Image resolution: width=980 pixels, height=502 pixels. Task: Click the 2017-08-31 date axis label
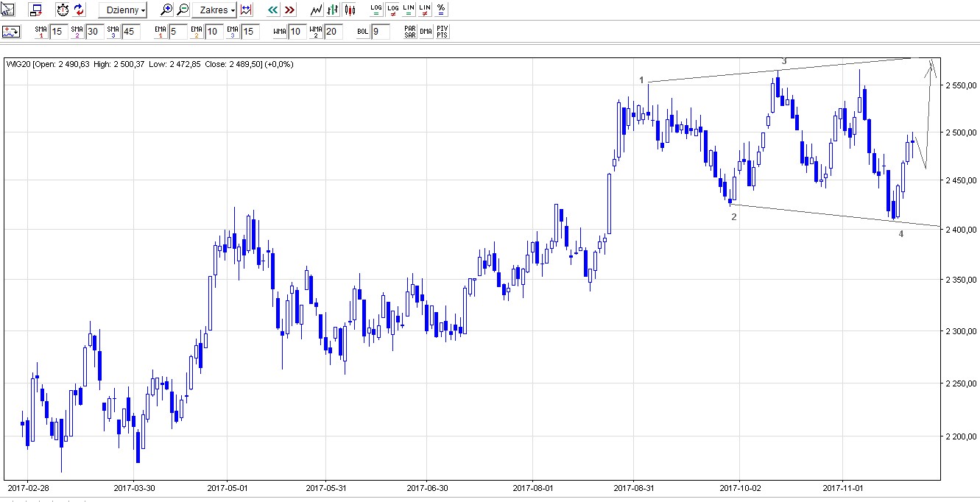coord(633,487)
